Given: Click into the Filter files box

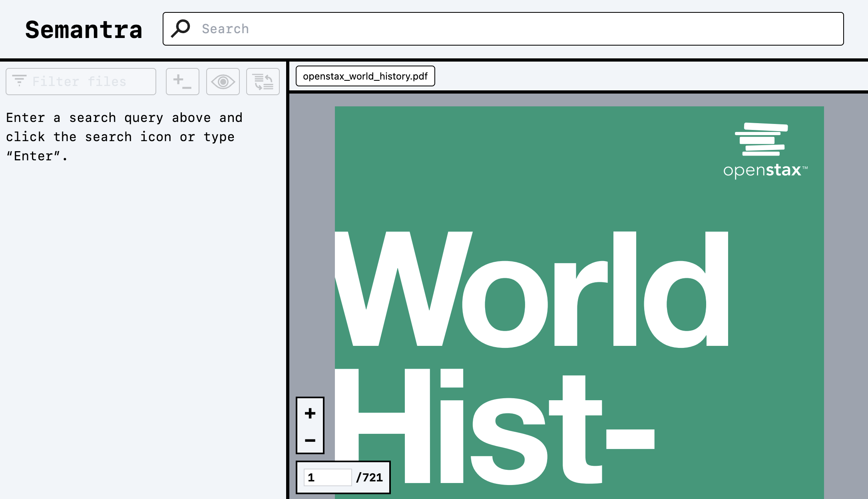Looking at the screenshot, I should click(92, 82).
